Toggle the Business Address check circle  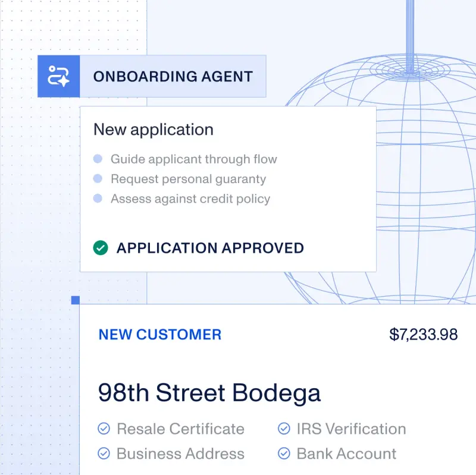104,454
